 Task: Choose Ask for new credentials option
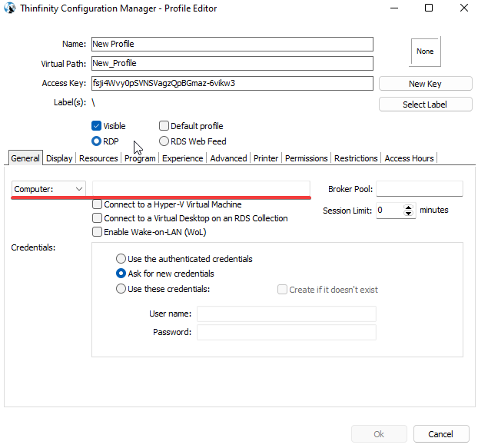[x=121, y=274]
